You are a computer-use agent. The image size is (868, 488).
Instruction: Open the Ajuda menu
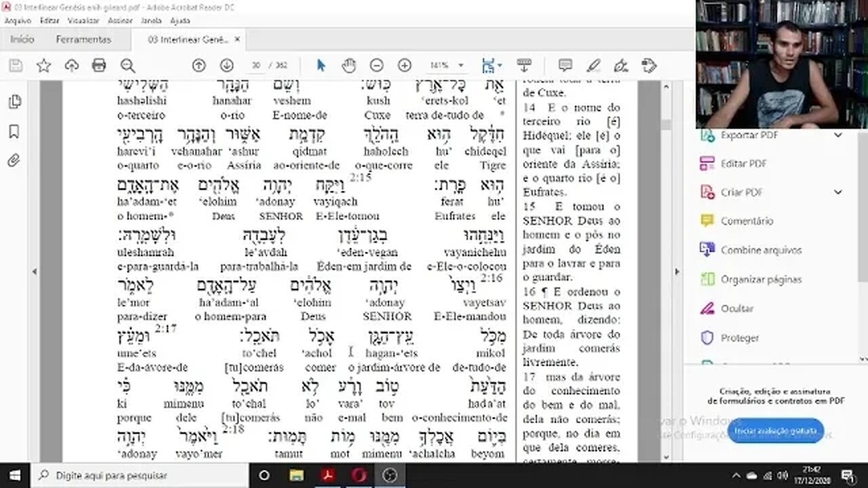(180, 21)
